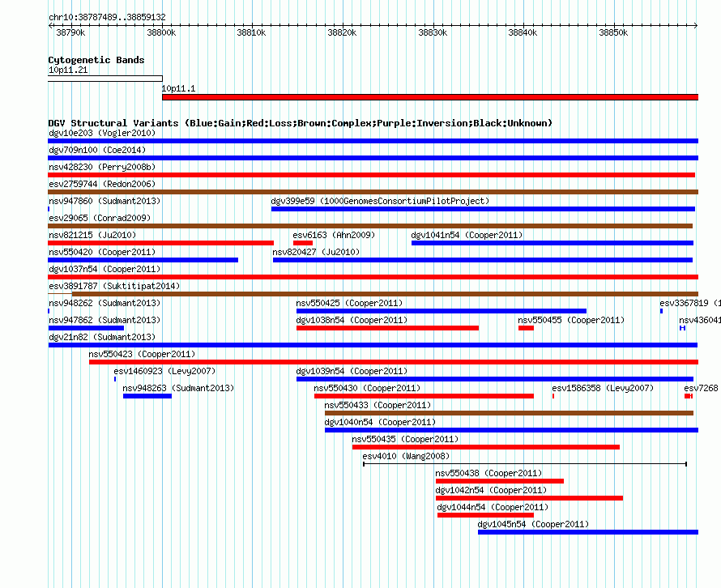Click the nsv550423 (Cooper2011) label
Image resolution: width=721 pixels, height=588 pixels.
[142, 354]
